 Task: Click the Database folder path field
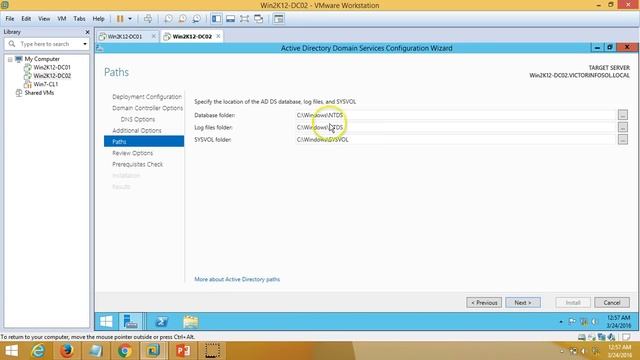pos(455,115)
